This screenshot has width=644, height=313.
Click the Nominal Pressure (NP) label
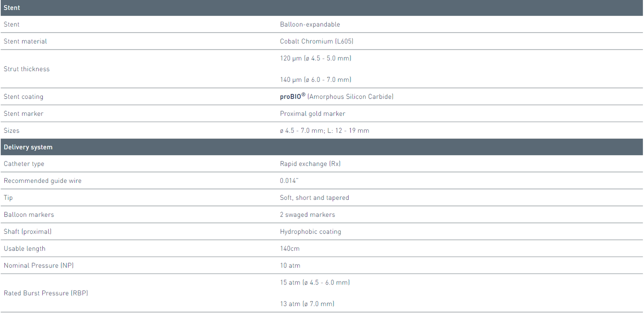(x=39, y=265)
